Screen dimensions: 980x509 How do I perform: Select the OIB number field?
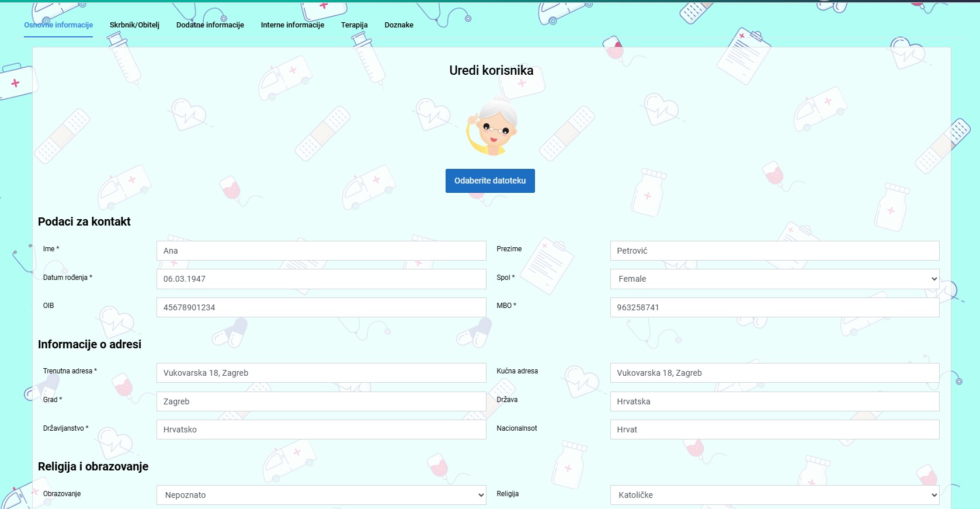tap(321, 307)
